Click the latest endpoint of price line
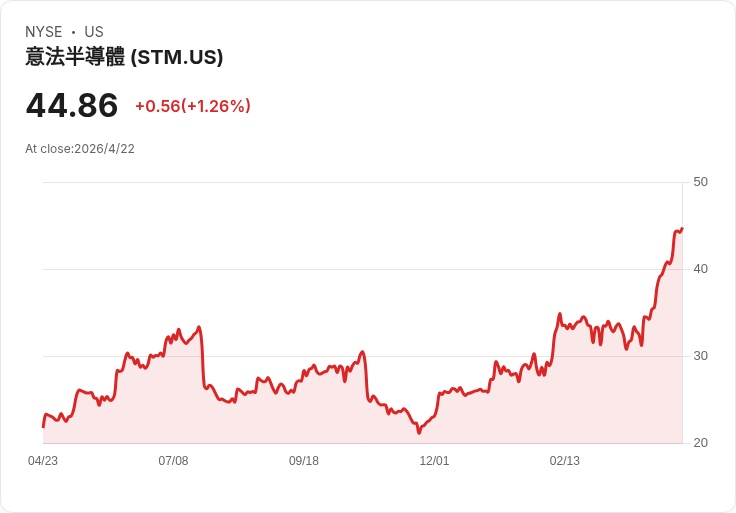 point(682,229)
